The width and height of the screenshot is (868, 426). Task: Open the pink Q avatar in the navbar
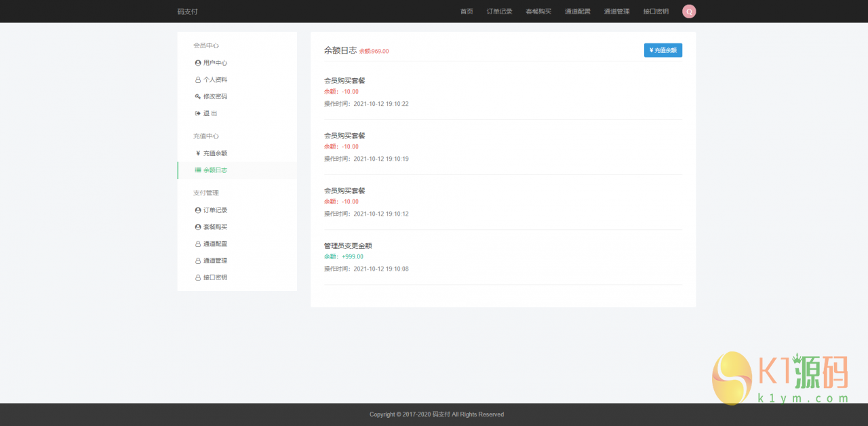(x=689, y=12)
